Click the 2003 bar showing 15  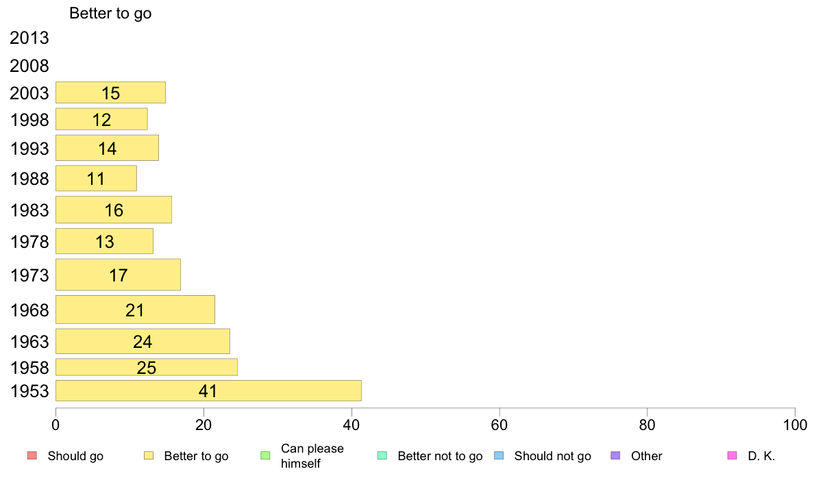[110, 93]
